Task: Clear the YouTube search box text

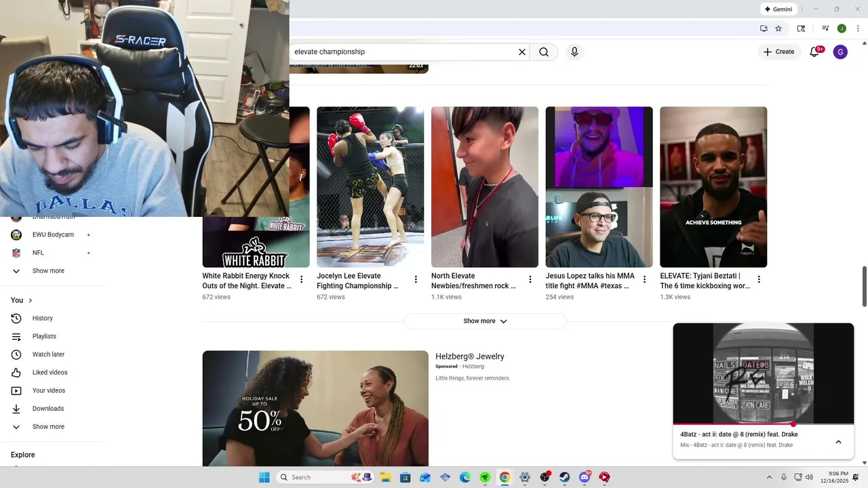Action: click(x=522, y=52)
